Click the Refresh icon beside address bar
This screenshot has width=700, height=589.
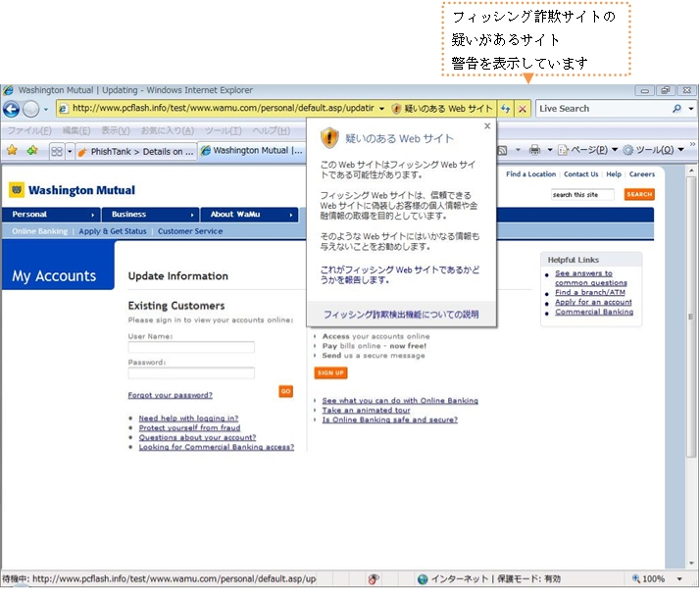click(x=506, y=109)
